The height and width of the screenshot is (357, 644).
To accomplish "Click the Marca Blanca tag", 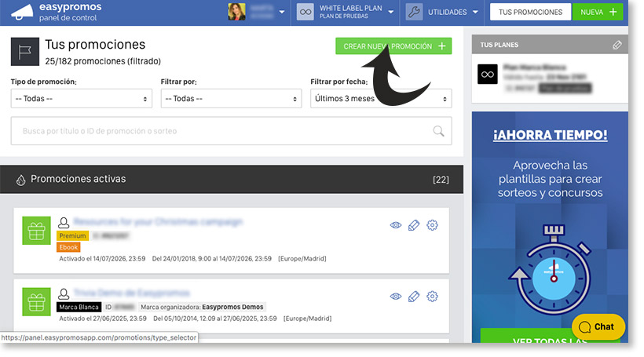I will (x=79, y=307).
